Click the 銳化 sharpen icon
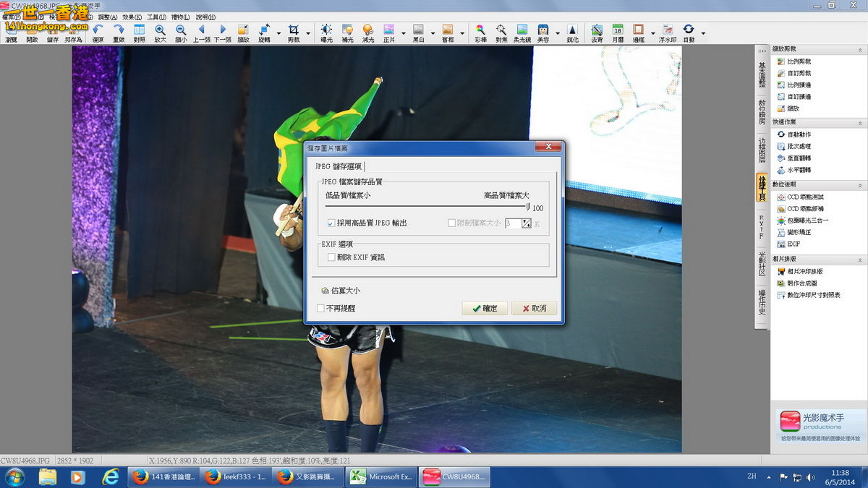This screenshot has width=868, height=488. [x=572, y=33]
